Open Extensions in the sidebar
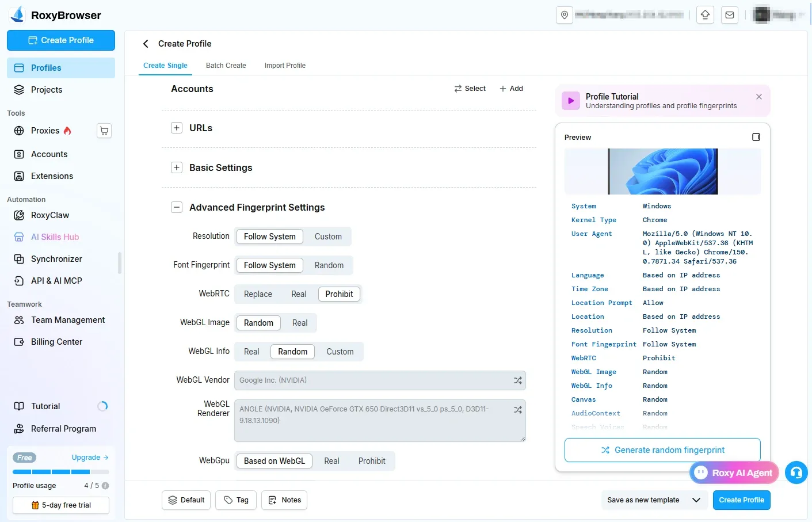Image resolution: width=812 pixels, height=522 pixels. [x=61, y=176]
